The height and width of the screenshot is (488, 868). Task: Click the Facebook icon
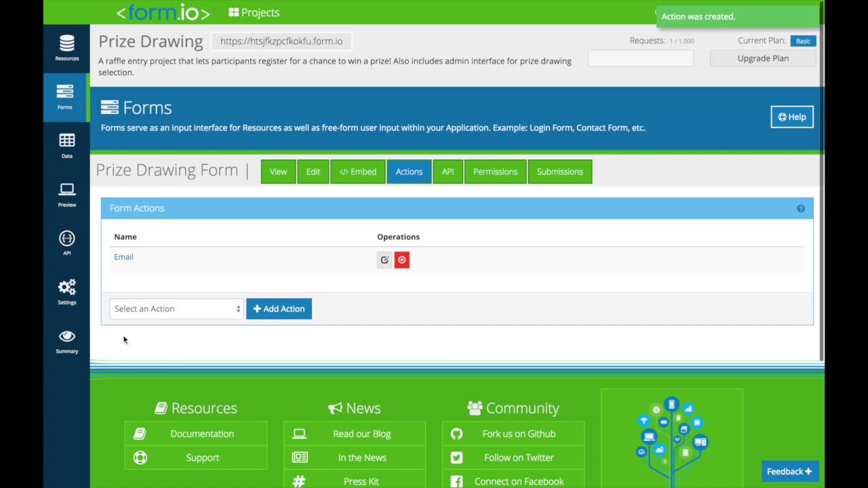pyautogui.click(x=456, y=481)
